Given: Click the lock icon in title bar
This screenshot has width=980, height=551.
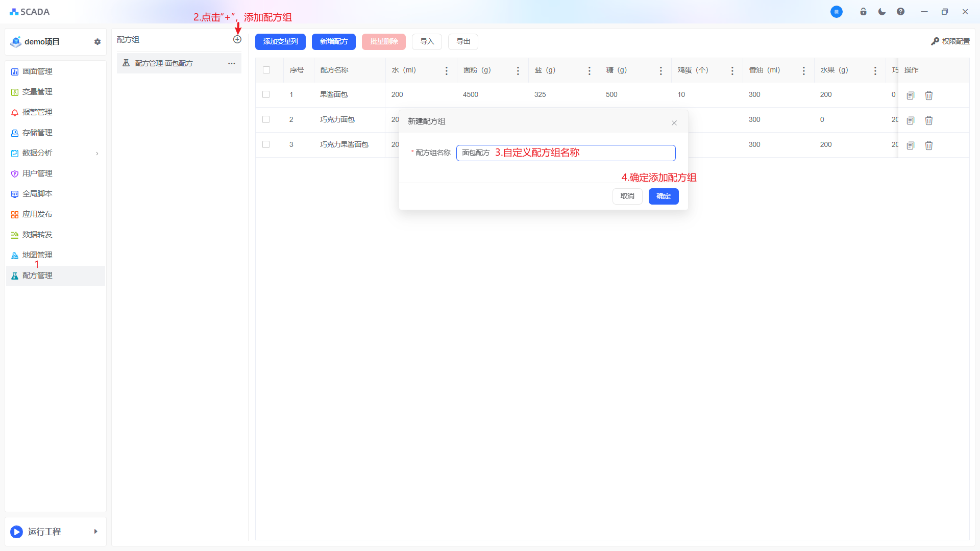Looking at the screenshot, I should (x=863, y=12).
